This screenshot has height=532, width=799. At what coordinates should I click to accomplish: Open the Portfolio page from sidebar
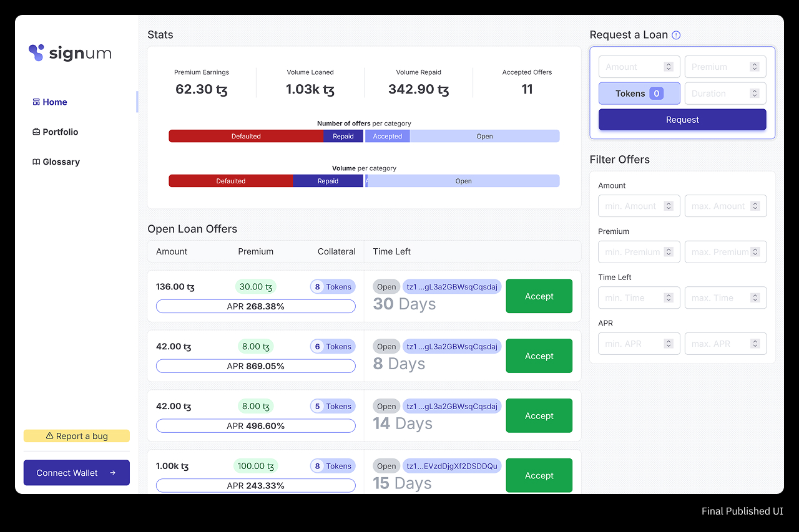coord(61,132)
